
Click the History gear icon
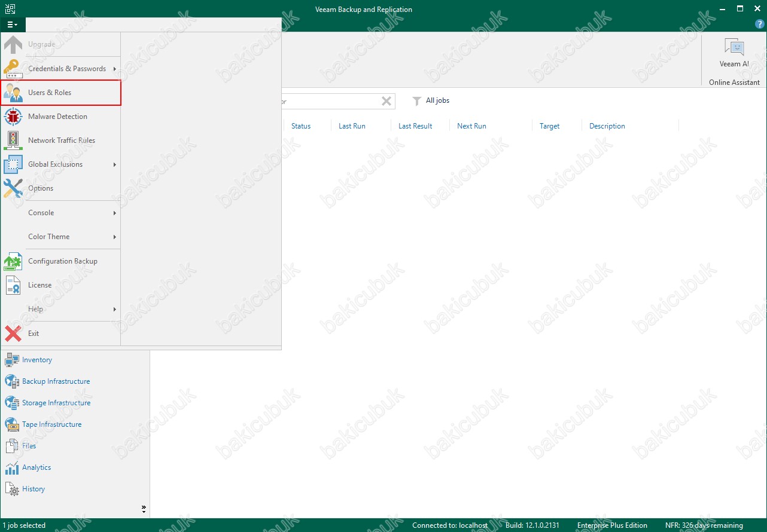(x=12, y=489)
